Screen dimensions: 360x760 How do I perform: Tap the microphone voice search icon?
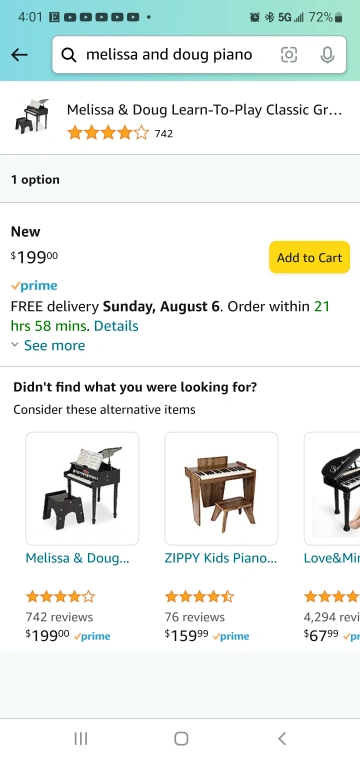tap(328, 55)
